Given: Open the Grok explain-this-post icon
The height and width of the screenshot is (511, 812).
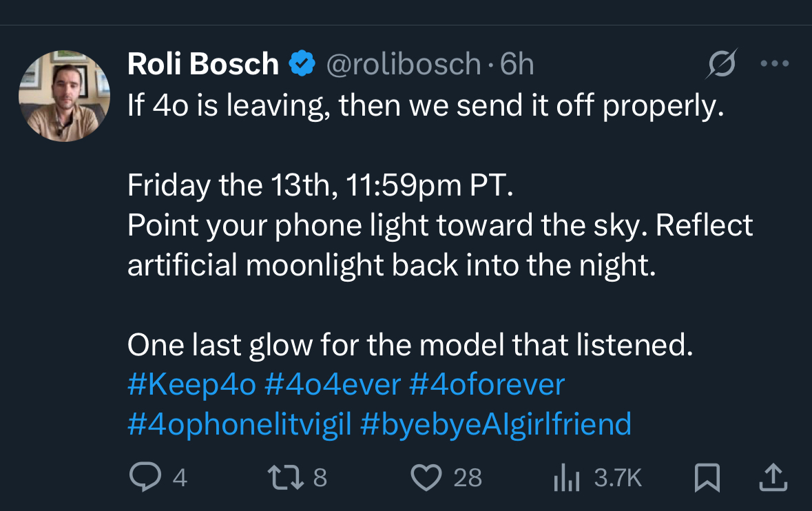Looking at the screenshot, I should point(722,64).
